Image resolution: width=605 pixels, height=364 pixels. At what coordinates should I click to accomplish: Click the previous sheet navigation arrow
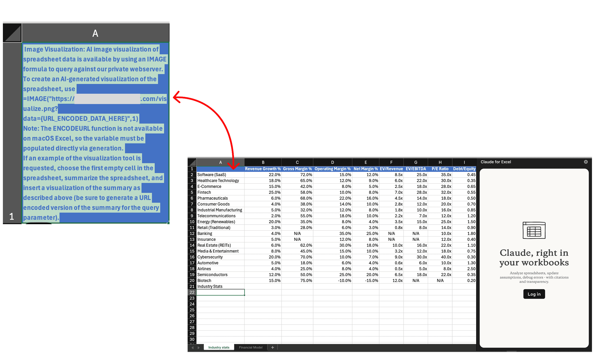[x=192, y=347]
